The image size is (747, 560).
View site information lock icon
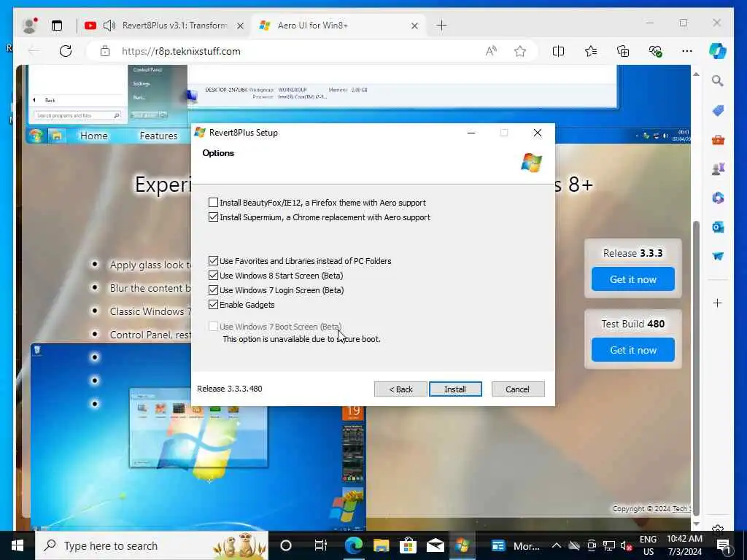point(105,51)
